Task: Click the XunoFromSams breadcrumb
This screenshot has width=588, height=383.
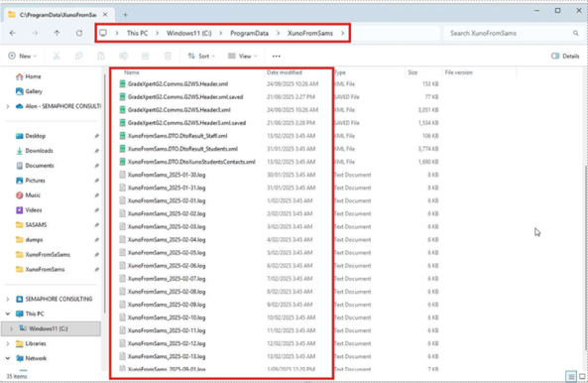Action: [x=310, y=33]
